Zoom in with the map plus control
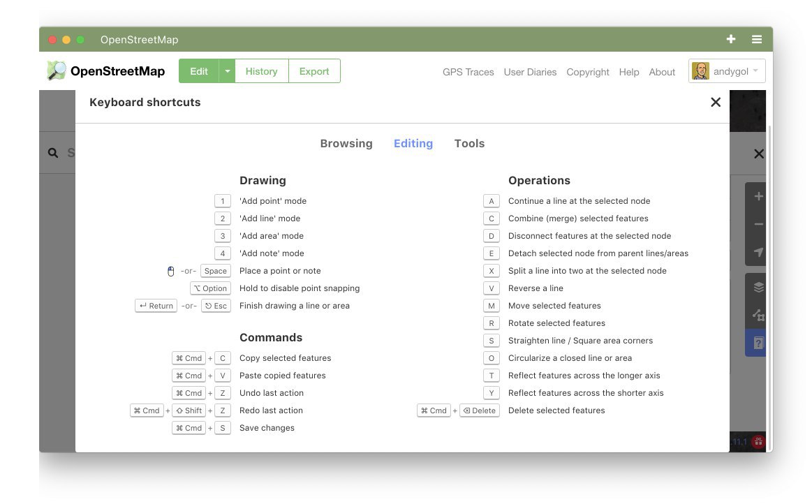812x504 pixels. (758, 196)
